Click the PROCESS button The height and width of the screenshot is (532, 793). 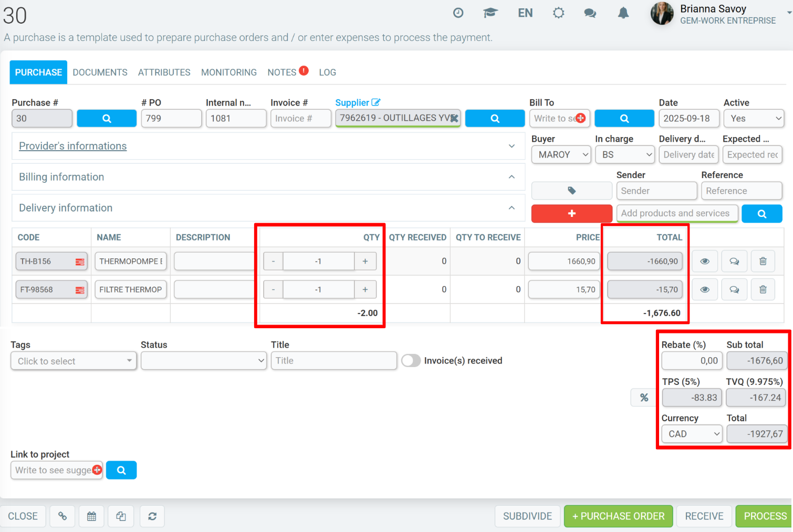coord(765,516)
